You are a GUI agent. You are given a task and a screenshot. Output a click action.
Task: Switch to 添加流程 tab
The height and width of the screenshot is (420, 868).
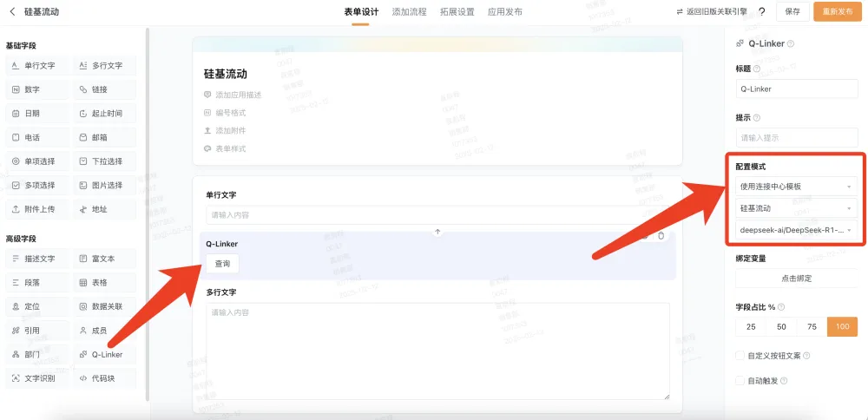coord(409,11)
